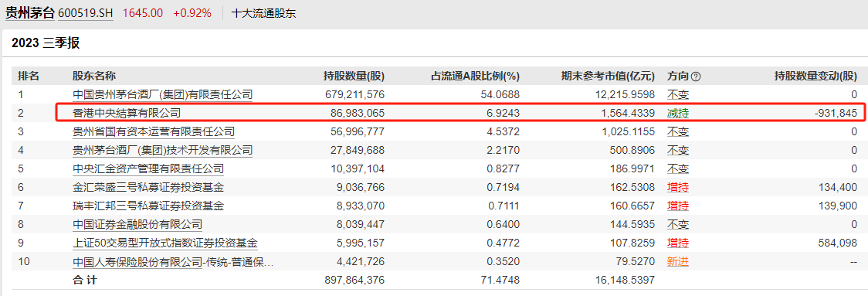Open 上证50交易型开放式指数证券投资基金 link
The image size is (868, 296).
click(x=165, y=243)
